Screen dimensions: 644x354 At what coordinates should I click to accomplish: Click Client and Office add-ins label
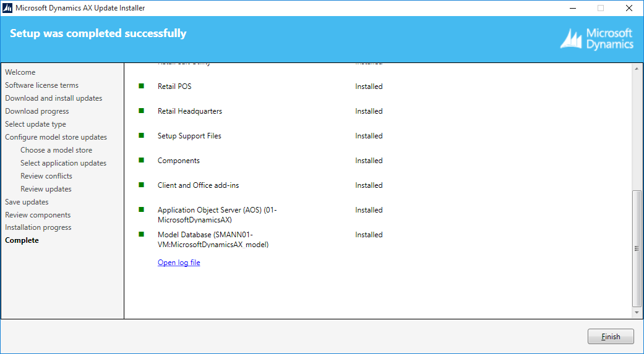point(199,185)
